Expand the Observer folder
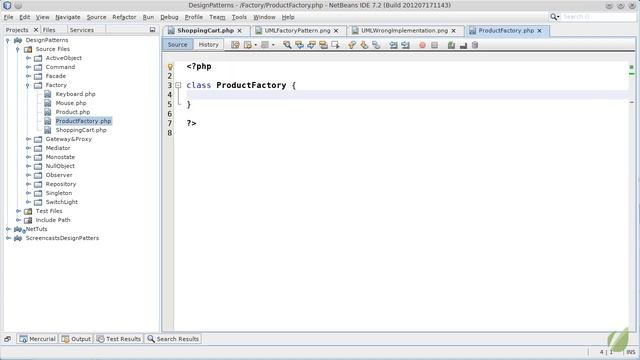 28,175
